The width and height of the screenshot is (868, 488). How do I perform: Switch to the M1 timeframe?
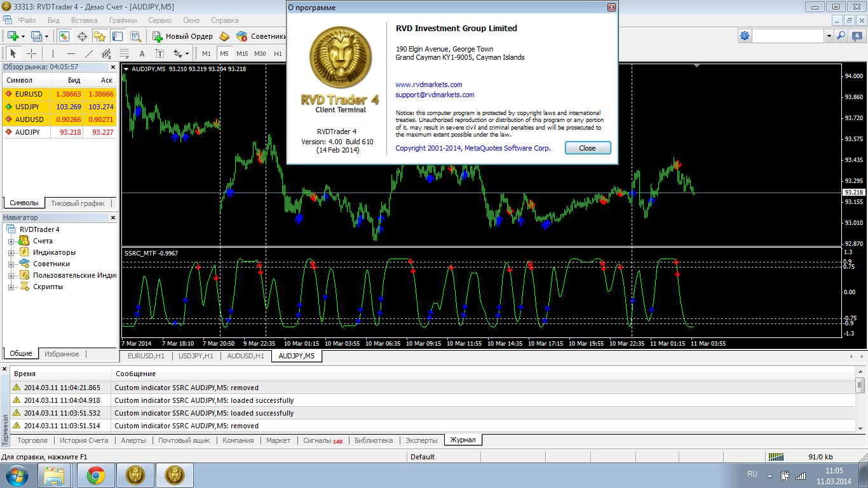[x=207, y=53]
